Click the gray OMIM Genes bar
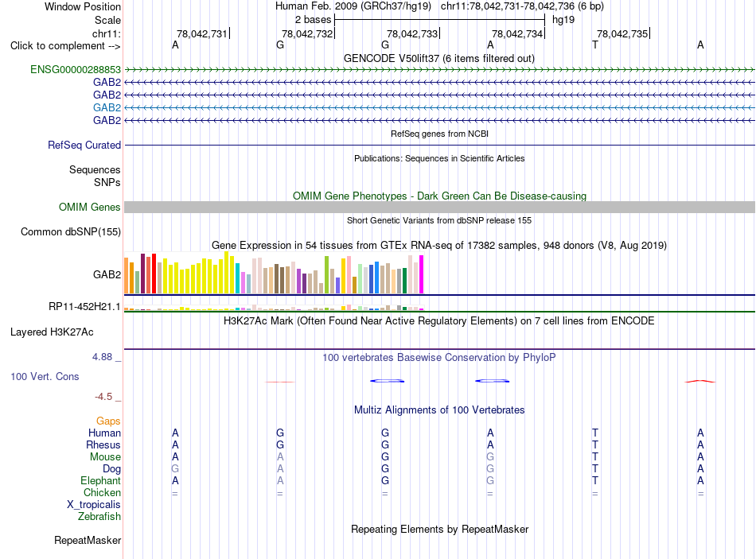This screenshot has height=559, width=756. (439, 208)
